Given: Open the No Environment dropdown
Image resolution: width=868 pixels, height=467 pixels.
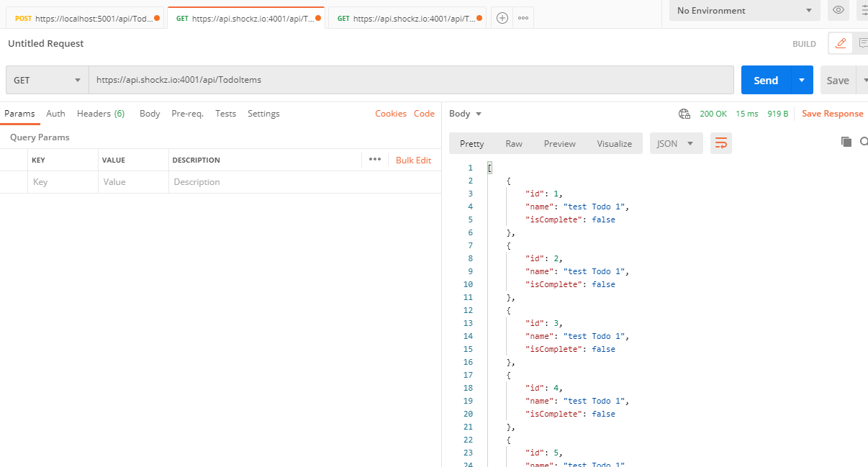Looking at the screenshot, I should 744,11.
